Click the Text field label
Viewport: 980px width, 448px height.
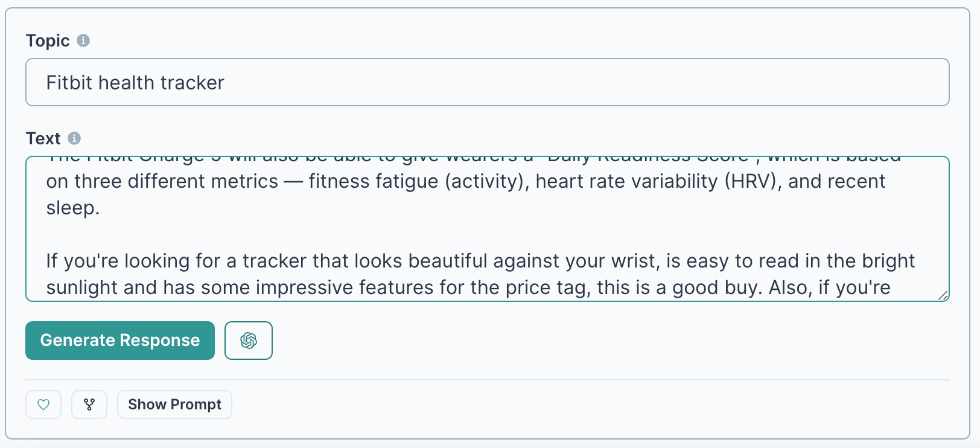[43, 138]
